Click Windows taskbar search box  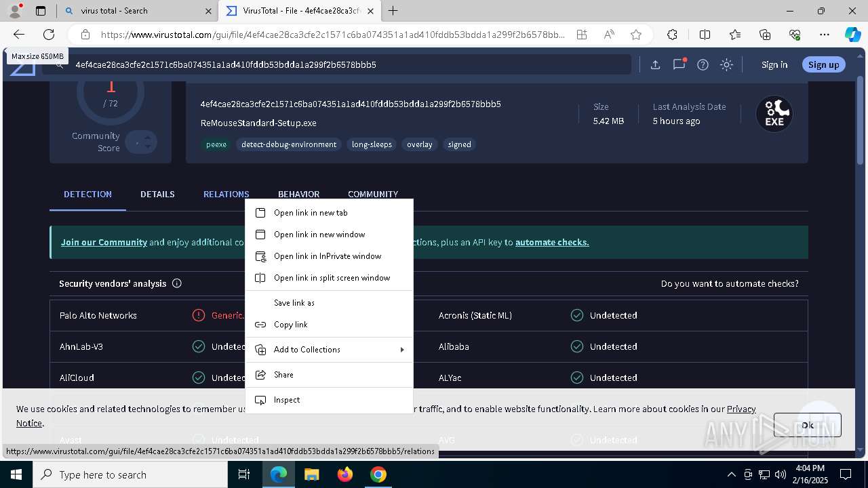coord(130,474)
